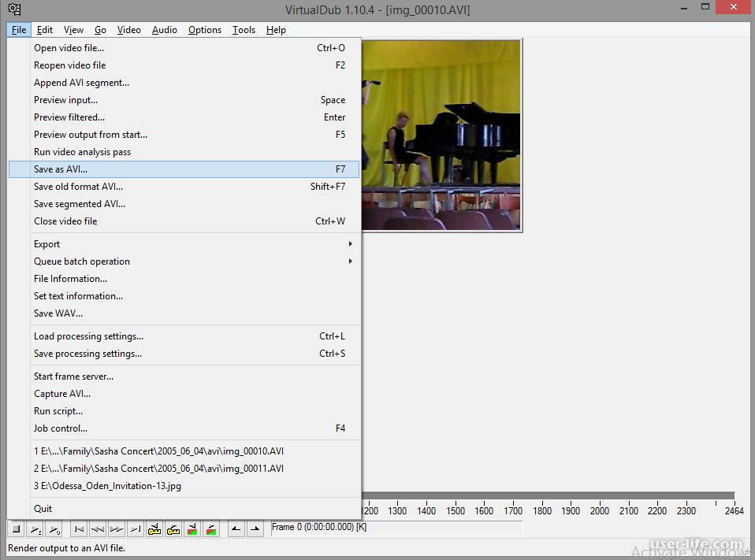Choose Load processing settings...
755x560 pixels.
[x=184, y=336]
